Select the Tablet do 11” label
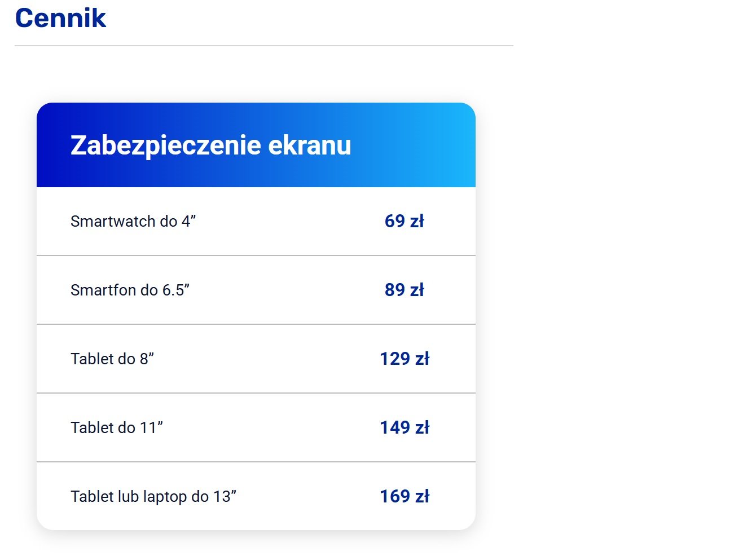Viewport: 756px width, 556px height. click(x=117, y=427)
